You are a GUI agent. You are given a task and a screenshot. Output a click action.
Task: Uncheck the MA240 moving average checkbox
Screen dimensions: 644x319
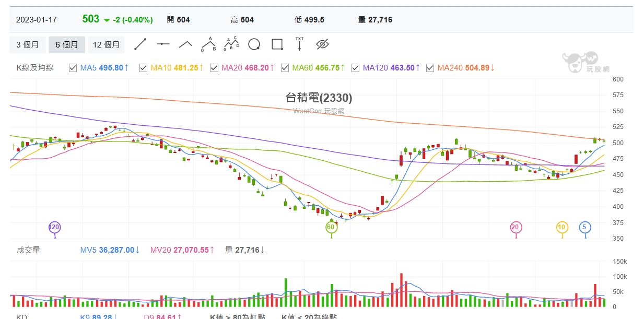[430, 68]
